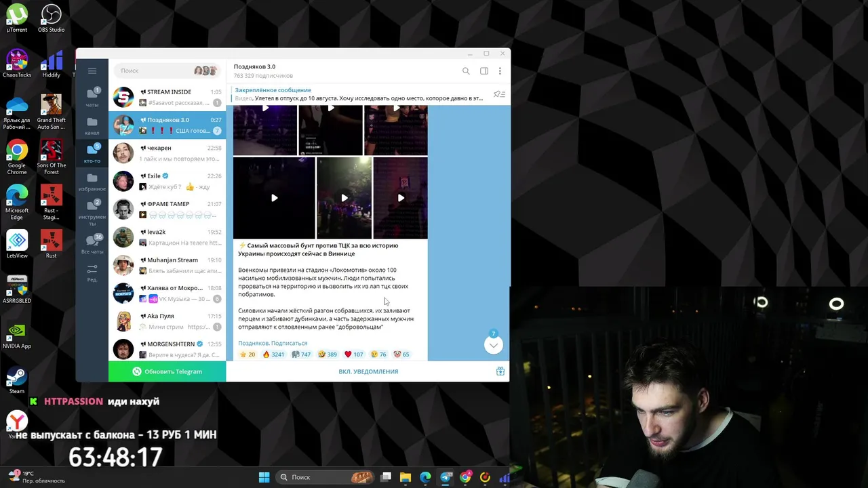Screen dimensions: 868x488
Task: Open the 'канал' folder in the sidebar
Action: [92, 125]
